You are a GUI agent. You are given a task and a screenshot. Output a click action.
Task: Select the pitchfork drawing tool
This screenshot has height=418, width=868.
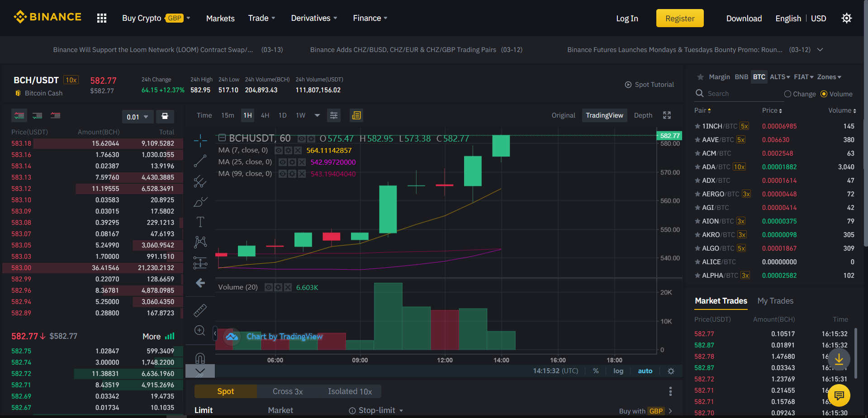coord(200,181)
